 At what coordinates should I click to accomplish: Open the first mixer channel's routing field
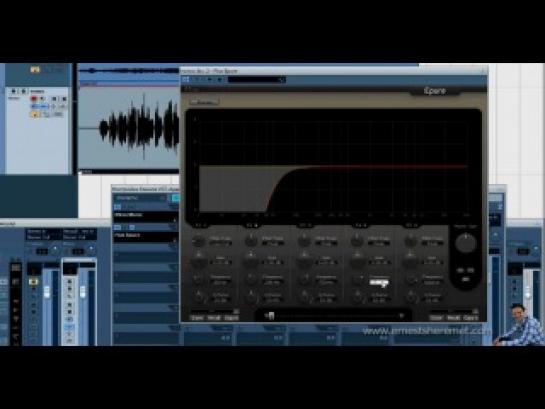pyautogui.click(x=43, y=235)
